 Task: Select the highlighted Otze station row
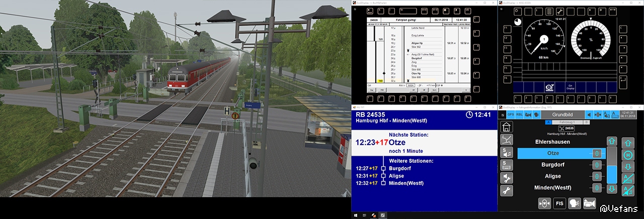[561, 153]
